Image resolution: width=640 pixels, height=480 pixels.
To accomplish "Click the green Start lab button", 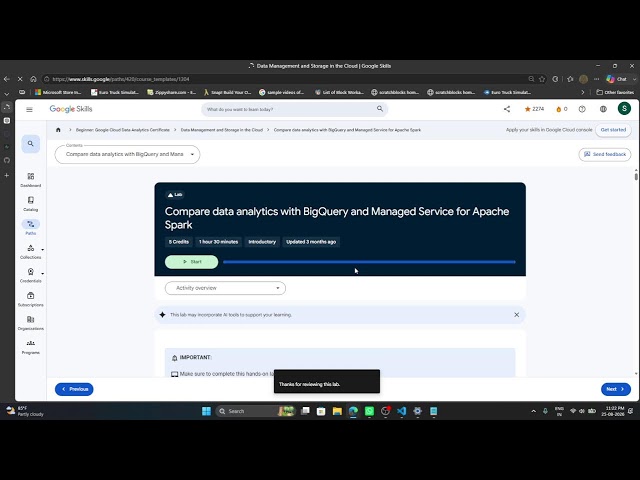I will click(x=191, y=262).
